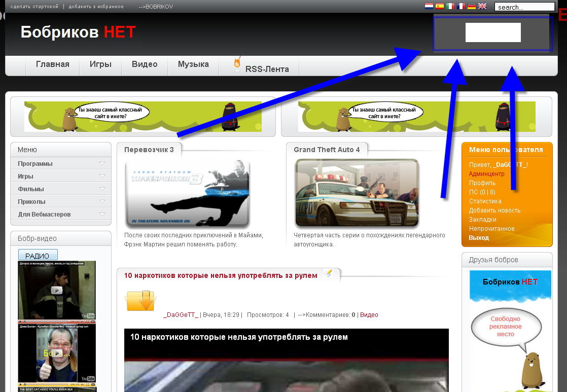Click the Программы menu item label

(35, 163)
